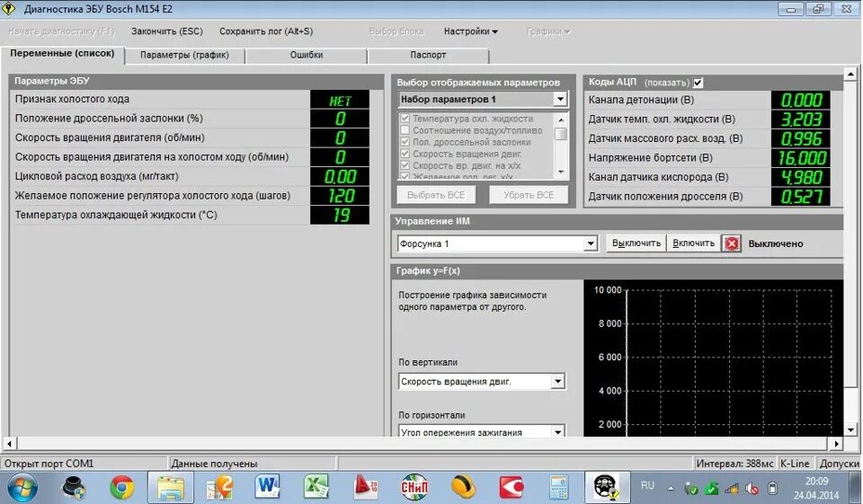Expand the Набор параметров 1 dropdown
This screenshot has width=863, height=504.
point(560,100)
